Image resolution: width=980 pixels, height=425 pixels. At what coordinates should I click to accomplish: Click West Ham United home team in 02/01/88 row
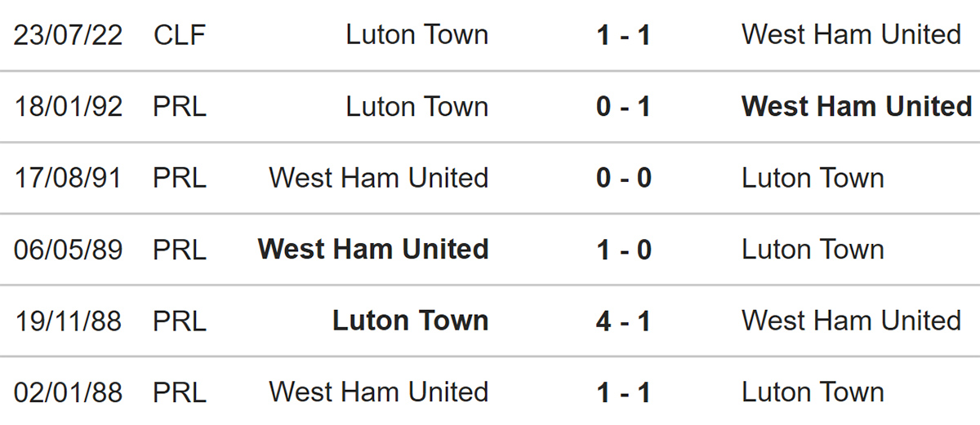[379, 392]
